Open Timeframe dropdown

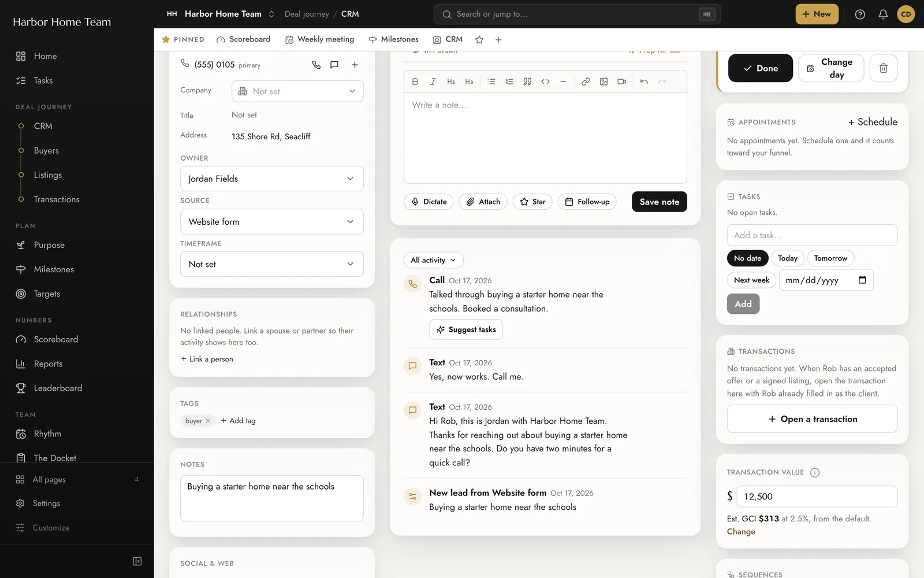[x=272, y=264]
